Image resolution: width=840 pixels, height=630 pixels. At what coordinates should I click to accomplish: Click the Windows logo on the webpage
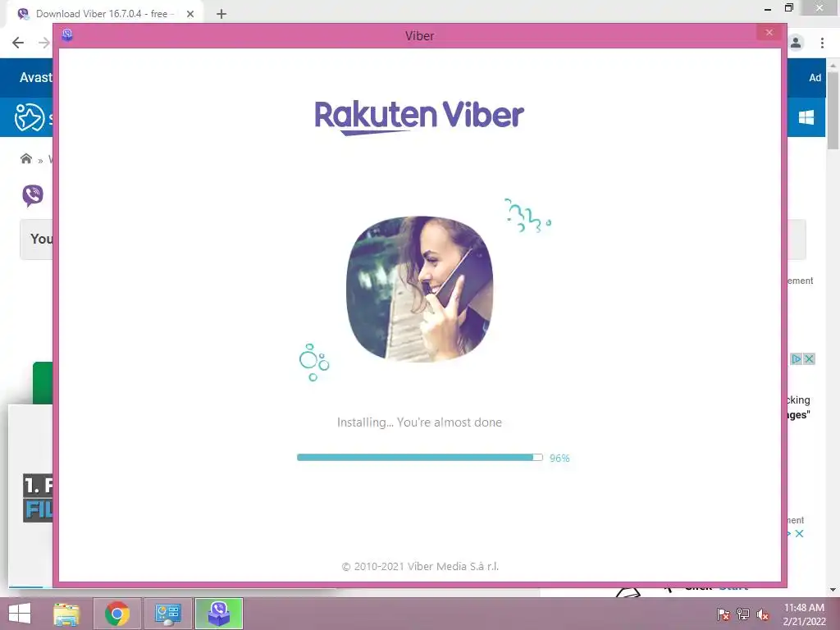coord(806,117)
